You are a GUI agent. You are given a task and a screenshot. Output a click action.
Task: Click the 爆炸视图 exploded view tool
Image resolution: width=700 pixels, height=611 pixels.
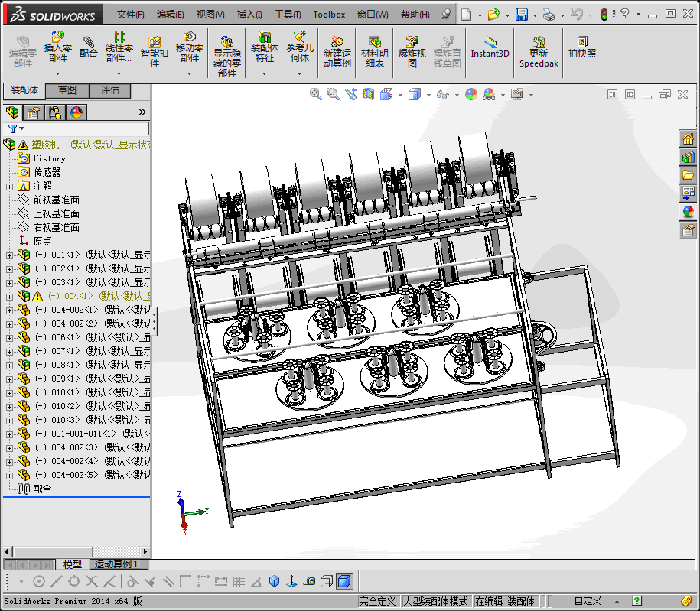coord(412,51)
